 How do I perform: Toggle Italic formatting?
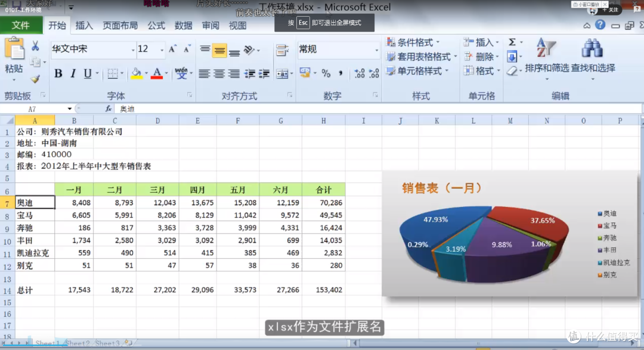[x=73, y=73]
